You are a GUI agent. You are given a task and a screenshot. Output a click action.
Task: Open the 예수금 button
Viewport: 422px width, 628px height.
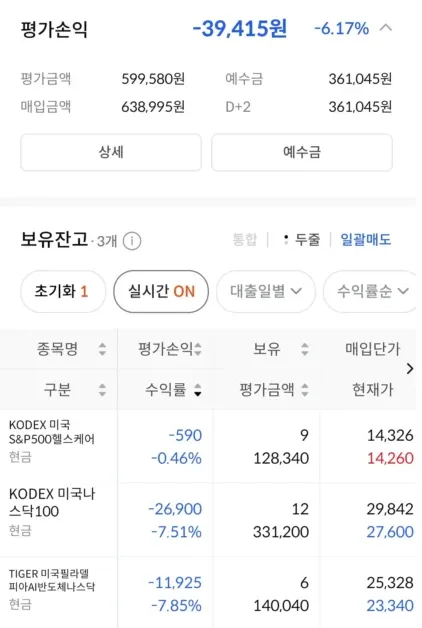click(302, 153)
